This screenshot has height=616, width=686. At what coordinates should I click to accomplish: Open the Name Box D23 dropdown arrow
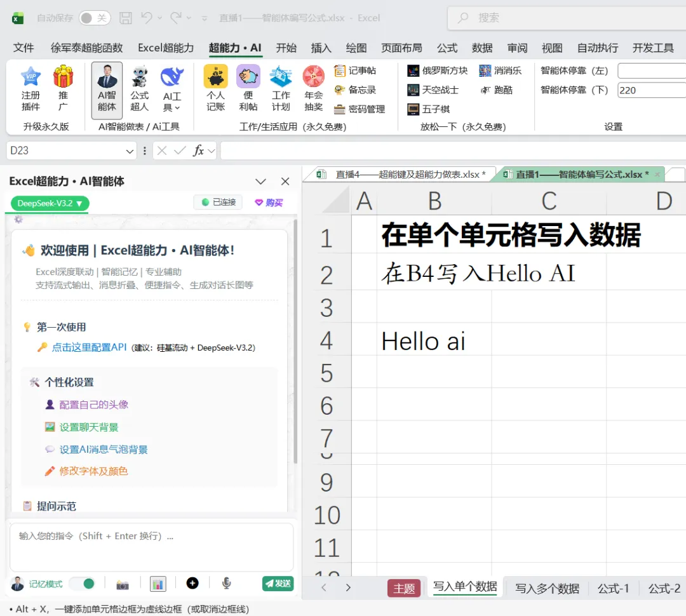pos(130,151)
